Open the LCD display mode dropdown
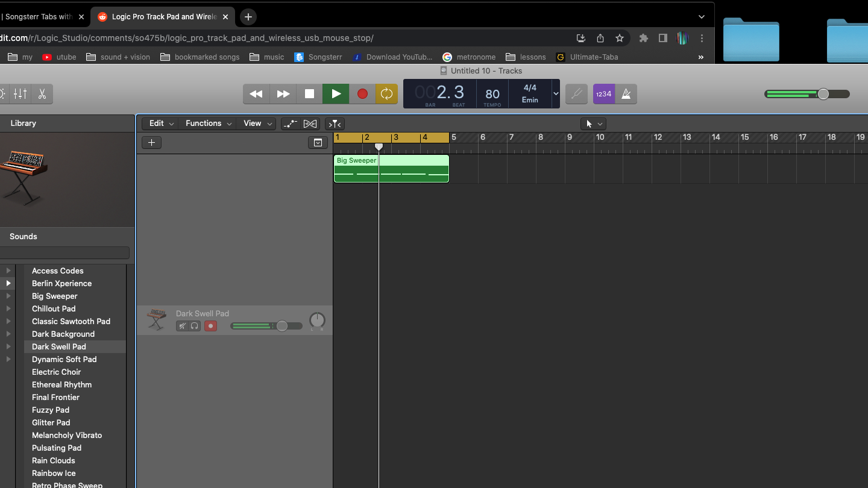The width and height of the screenshot is (868, 488). (556, 94)
